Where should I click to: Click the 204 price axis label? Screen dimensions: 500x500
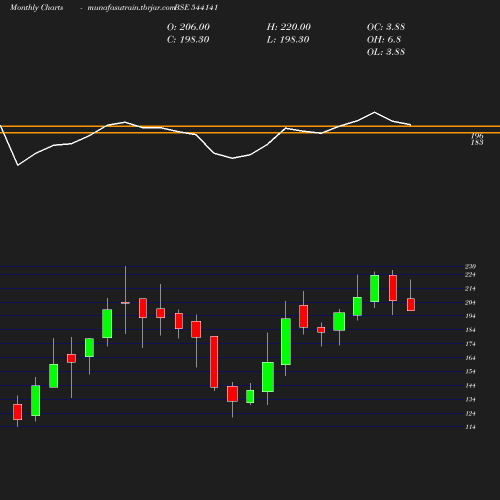[x=470, y=303]
